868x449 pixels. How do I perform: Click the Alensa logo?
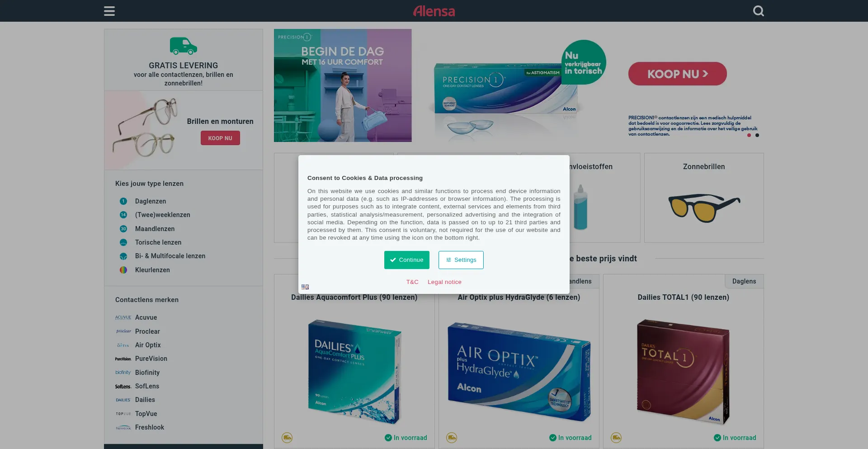pos(434,11)
